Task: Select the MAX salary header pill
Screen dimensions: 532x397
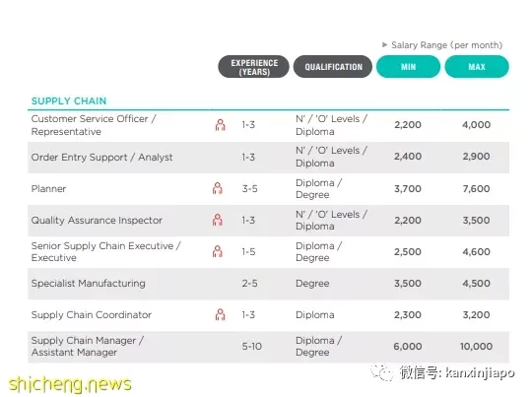Action: point(477,67)
